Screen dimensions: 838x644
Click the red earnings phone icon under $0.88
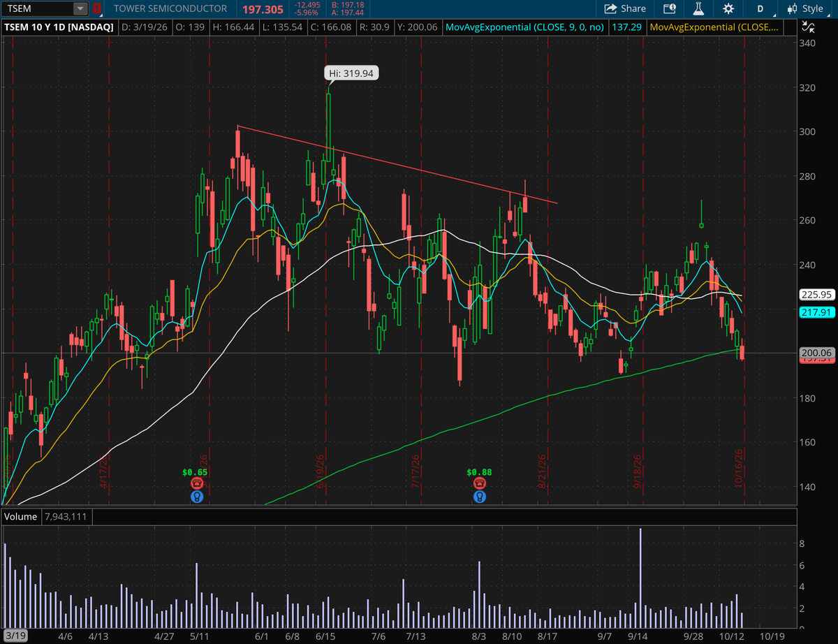480,484
